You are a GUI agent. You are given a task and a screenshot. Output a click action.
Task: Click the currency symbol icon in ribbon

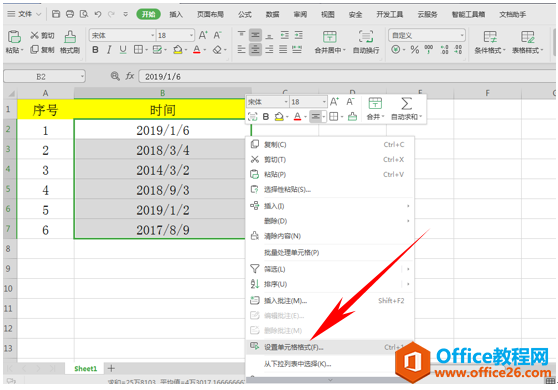(x=396, y=50)
